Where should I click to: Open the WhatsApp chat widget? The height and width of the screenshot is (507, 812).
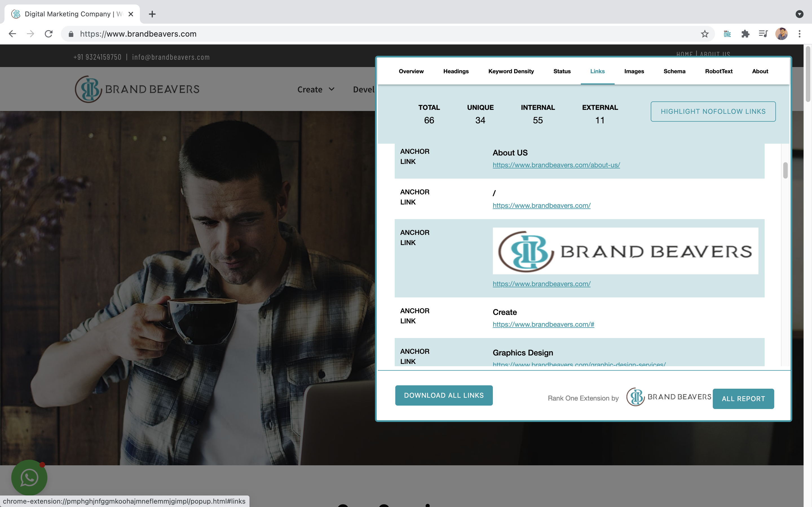point(29,477)
